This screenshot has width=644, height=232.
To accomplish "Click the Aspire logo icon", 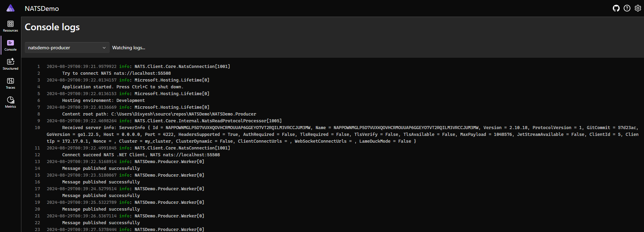I will 11,8.
